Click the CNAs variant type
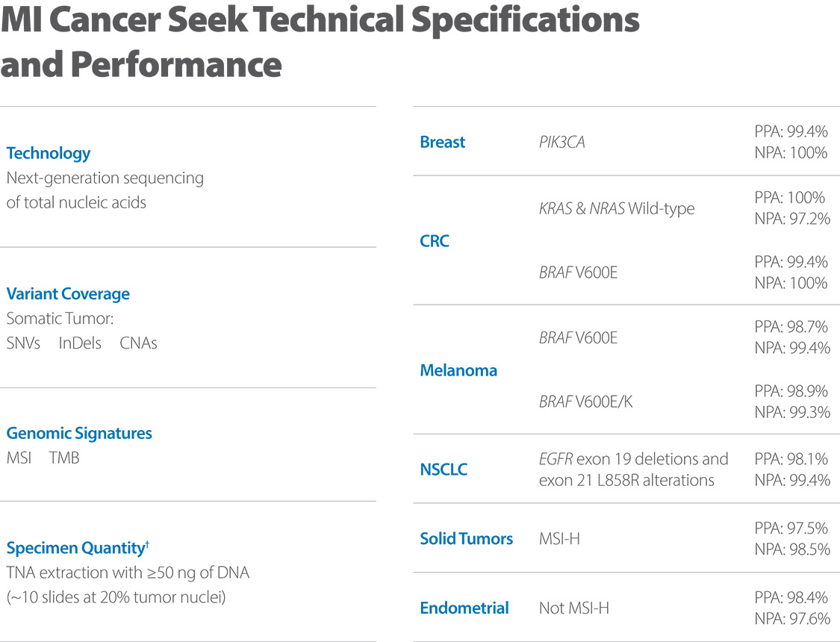 click(x=138, y=344)
